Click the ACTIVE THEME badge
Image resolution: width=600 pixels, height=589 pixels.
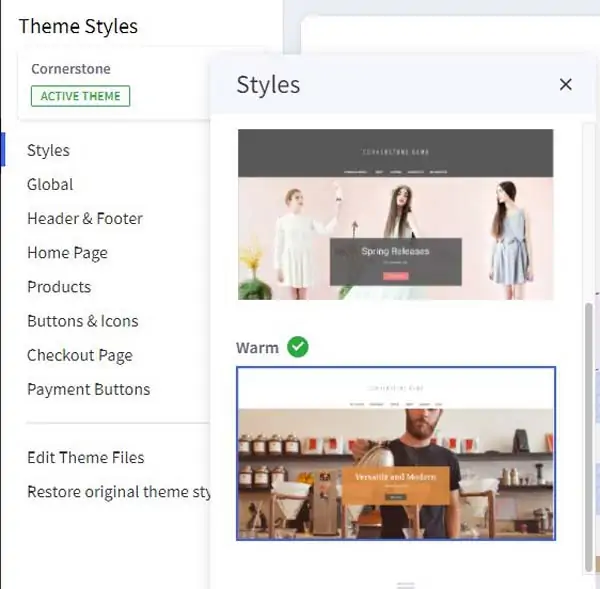[x=80, y=96]
